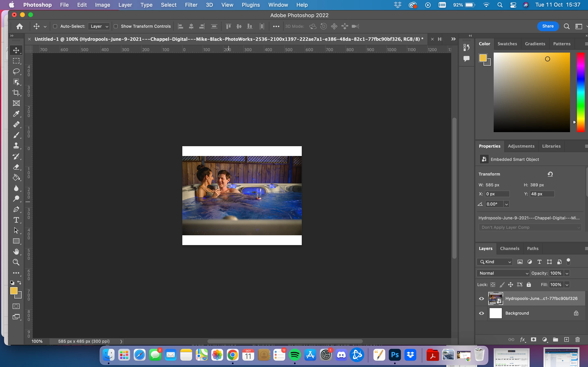Pick the Hand tool
The width and height of the screenshot is (588, 367).
[16, 252]
